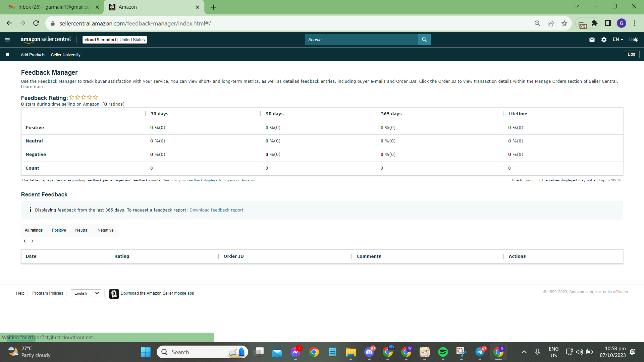Open Chrome three-dot menu
The image size is (644, 362).
point(635,23)
